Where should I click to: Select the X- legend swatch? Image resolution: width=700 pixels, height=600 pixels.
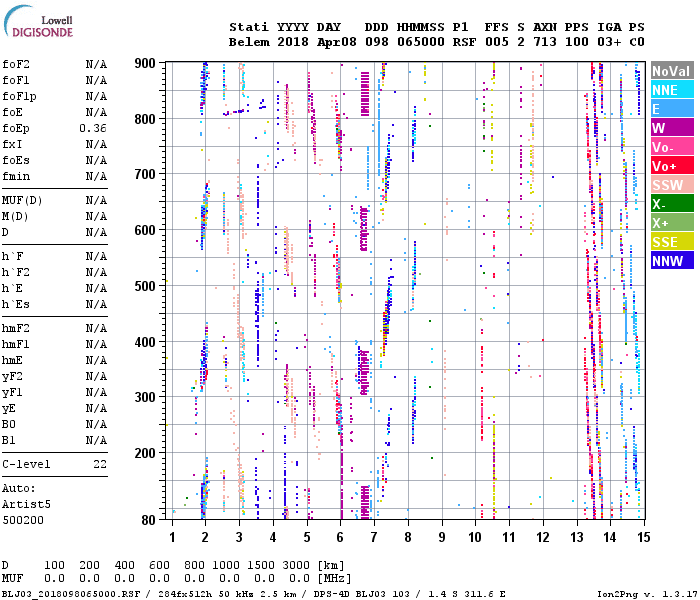(x=672, y=204)
